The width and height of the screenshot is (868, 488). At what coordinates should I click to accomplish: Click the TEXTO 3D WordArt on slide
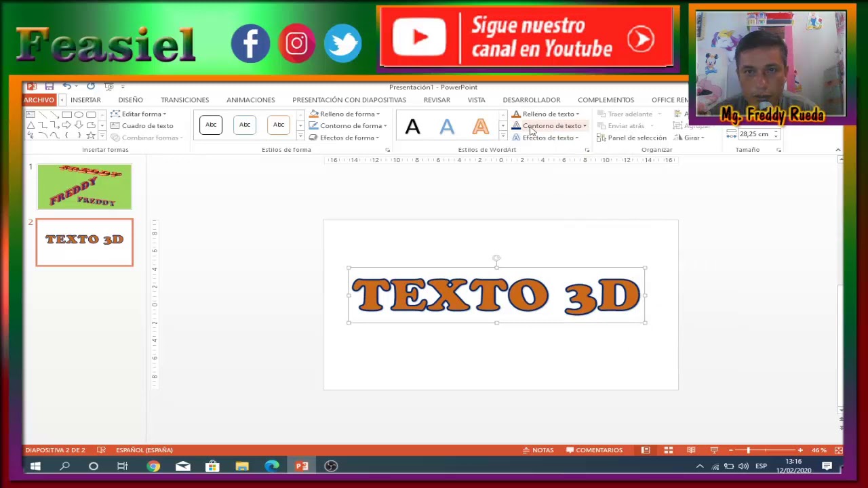(x=496, y=296)
